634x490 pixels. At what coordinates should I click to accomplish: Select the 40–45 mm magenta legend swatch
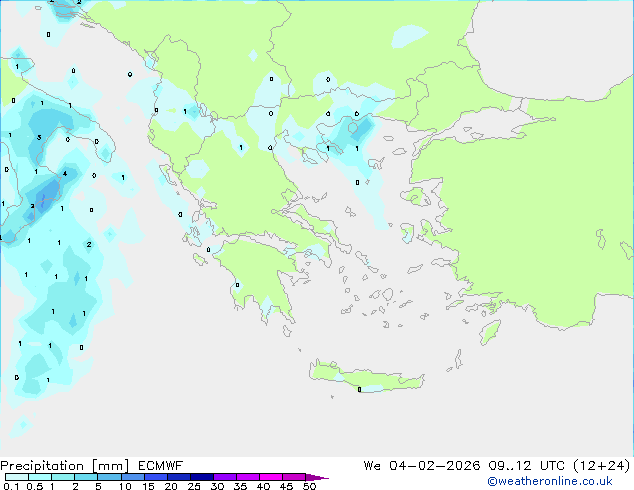point(271,477)
